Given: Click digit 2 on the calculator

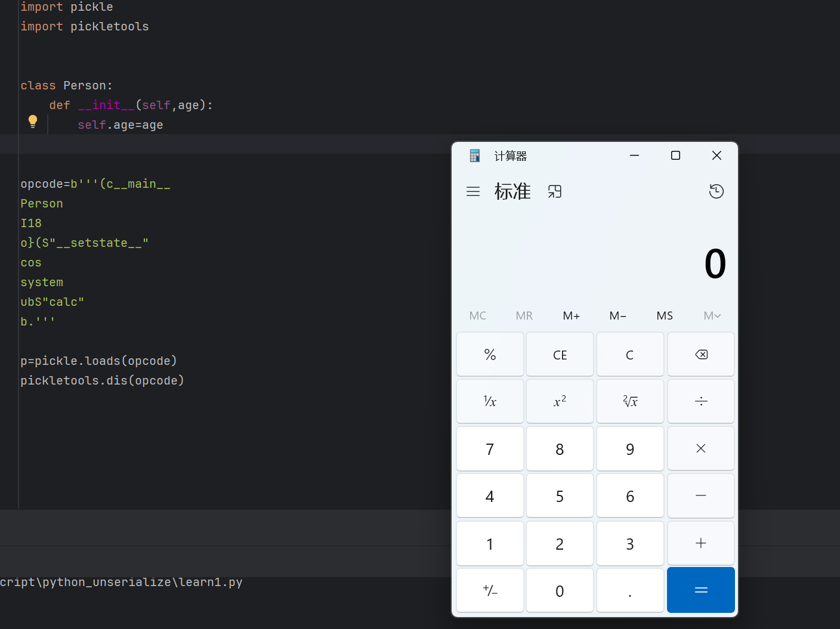Looking at the screenshot, I should (560, 543).
